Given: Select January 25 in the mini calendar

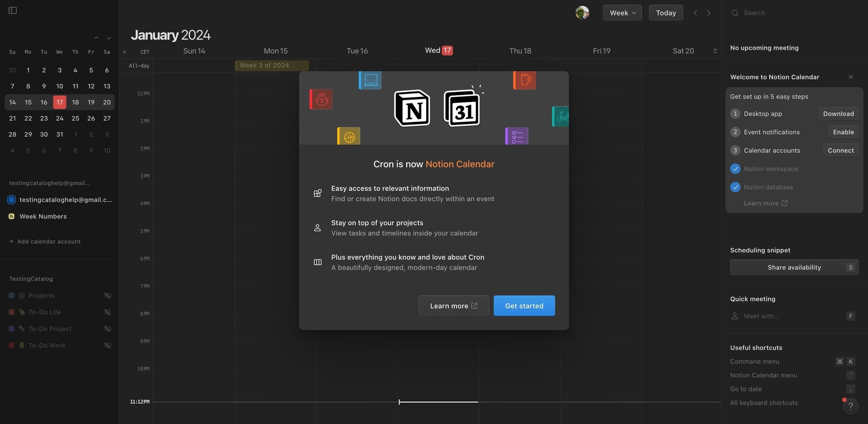Looking at the screenshot, I should coord(76,118).
